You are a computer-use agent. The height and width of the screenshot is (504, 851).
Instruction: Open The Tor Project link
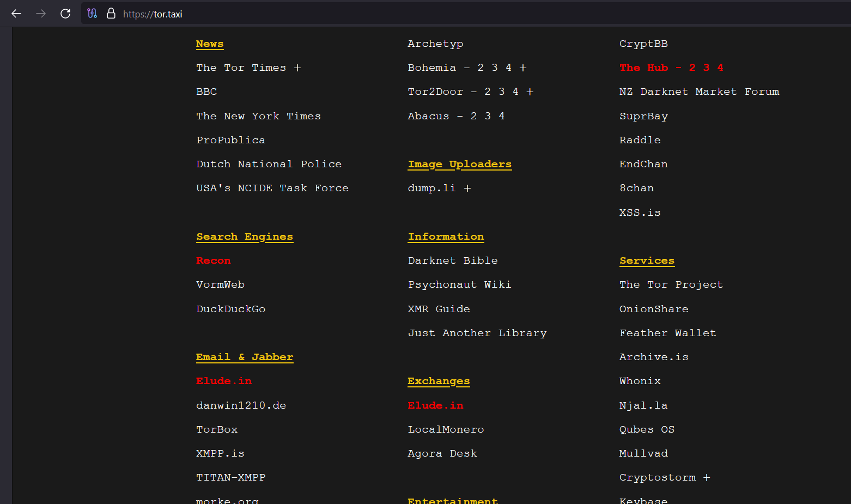[x=671, y=284]
